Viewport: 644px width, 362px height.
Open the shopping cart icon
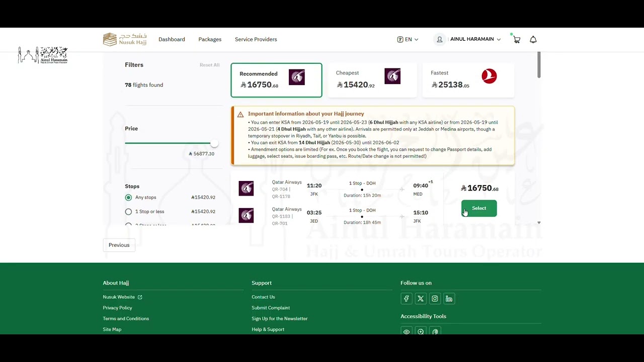517,39
